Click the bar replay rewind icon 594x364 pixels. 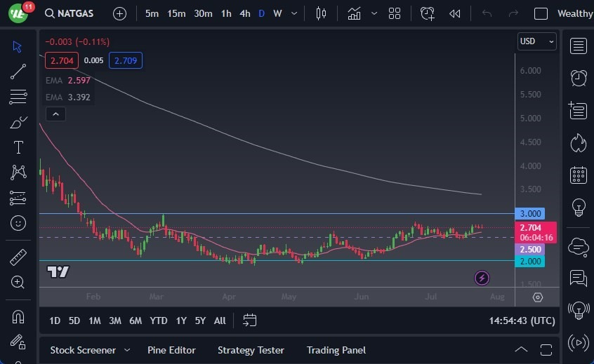click(x=455, y=13)
